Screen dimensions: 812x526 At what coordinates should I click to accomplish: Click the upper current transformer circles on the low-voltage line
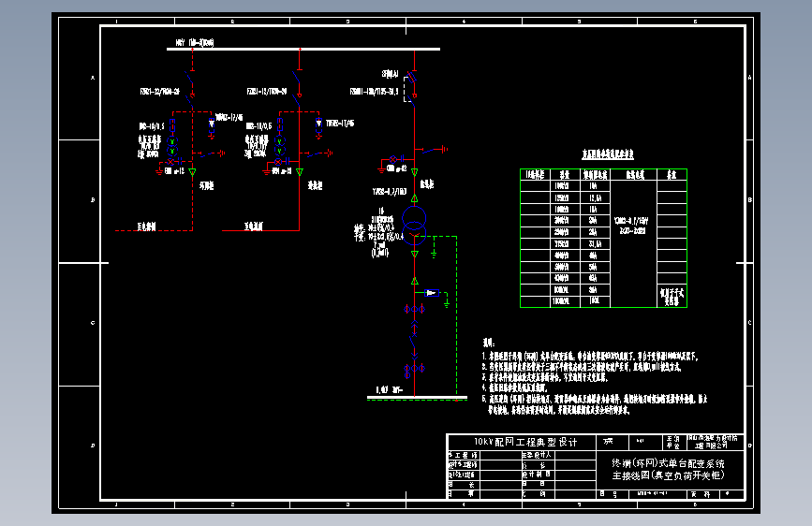pos(414,309)
